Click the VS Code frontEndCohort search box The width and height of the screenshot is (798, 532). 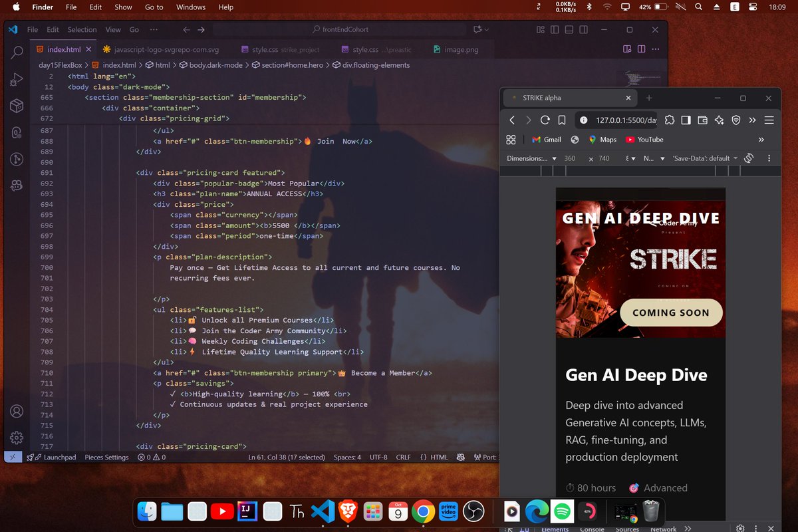pos(340,30)
